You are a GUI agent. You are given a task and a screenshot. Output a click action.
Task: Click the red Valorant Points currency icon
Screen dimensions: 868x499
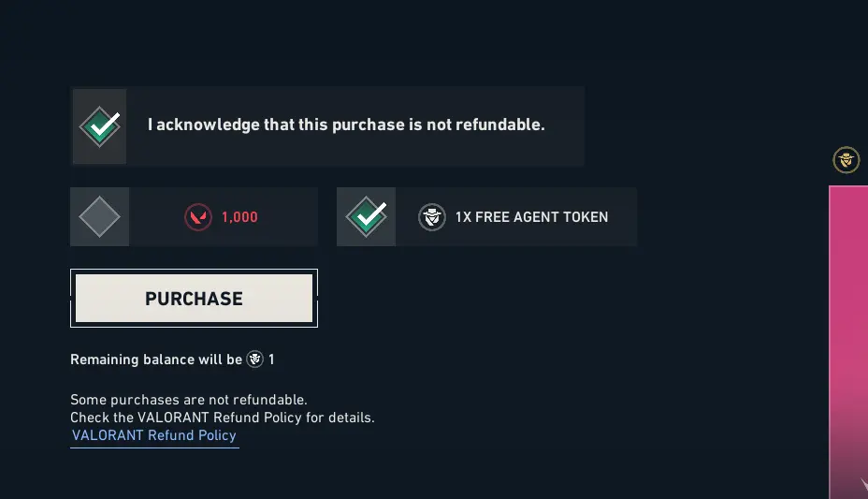[197, 217]
